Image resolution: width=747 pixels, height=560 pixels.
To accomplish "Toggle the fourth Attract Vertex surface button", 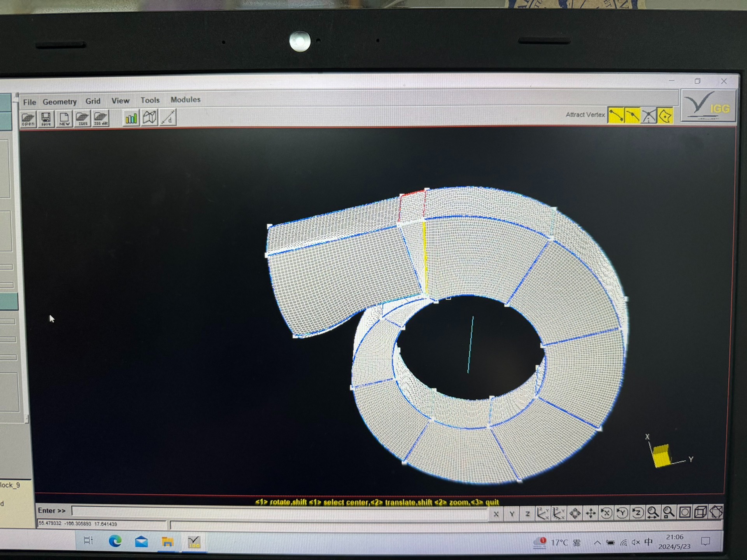I will click(x=665, y=115).
